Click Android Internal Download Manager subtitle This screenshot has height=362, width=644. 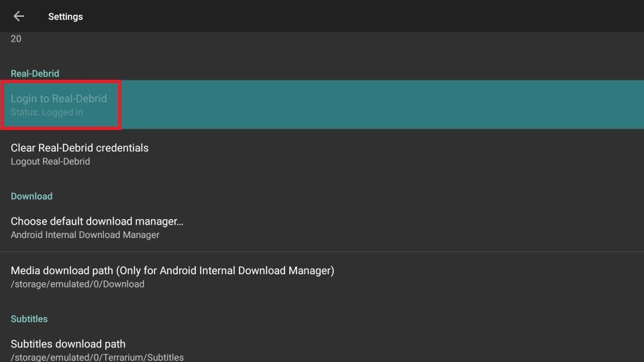tap(85, 235)
